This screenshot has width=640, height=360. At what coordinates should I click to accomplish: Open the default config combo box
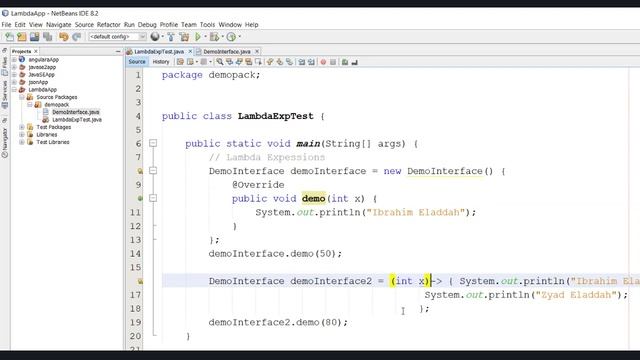pyautogui.click(x=118, y=37)
